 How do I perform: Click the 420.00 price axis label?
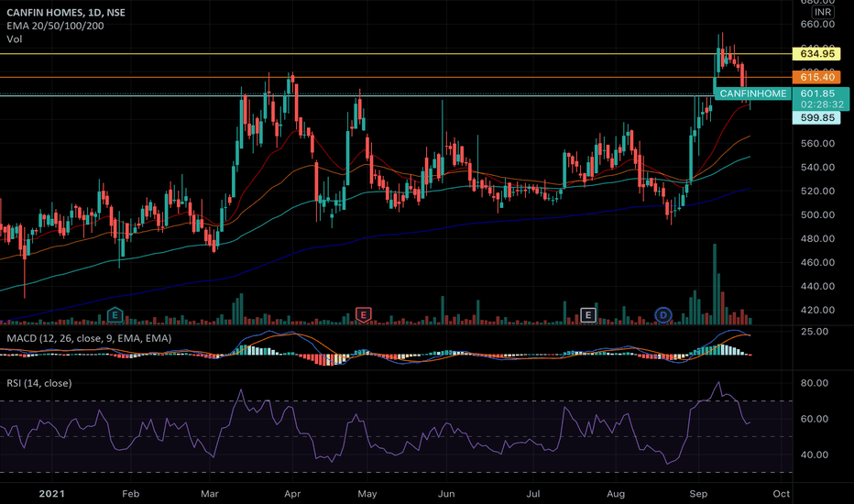[817, 310]
